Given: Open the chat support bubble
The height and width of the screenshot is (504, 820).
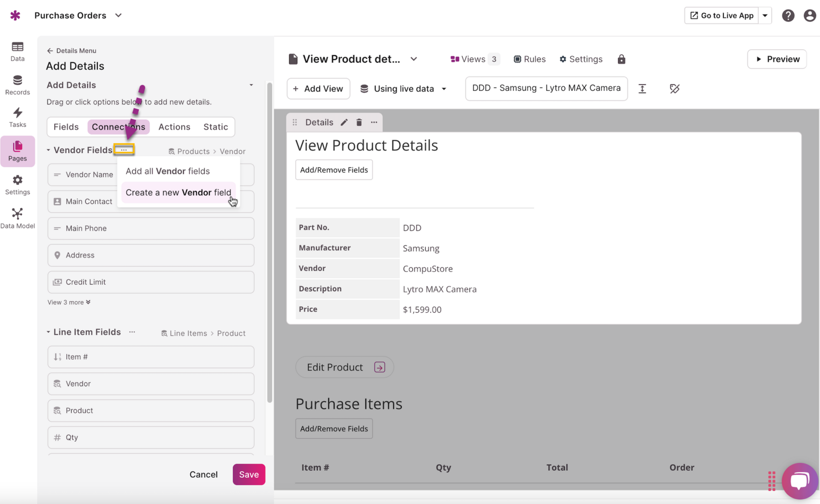Looking at the screenshot, I should (x=799, y=480).
